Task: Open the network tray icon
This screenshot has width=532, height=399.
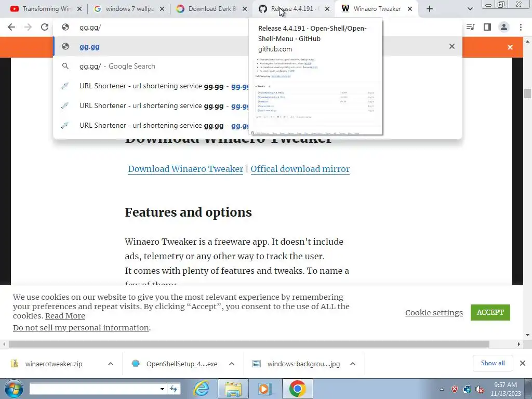Action: (467, 389)
